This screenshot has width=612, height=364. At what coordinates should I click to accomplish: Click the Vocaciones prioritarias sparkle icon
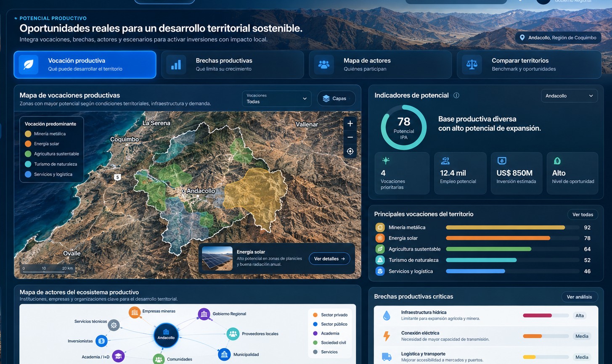(x=386, y=161)
